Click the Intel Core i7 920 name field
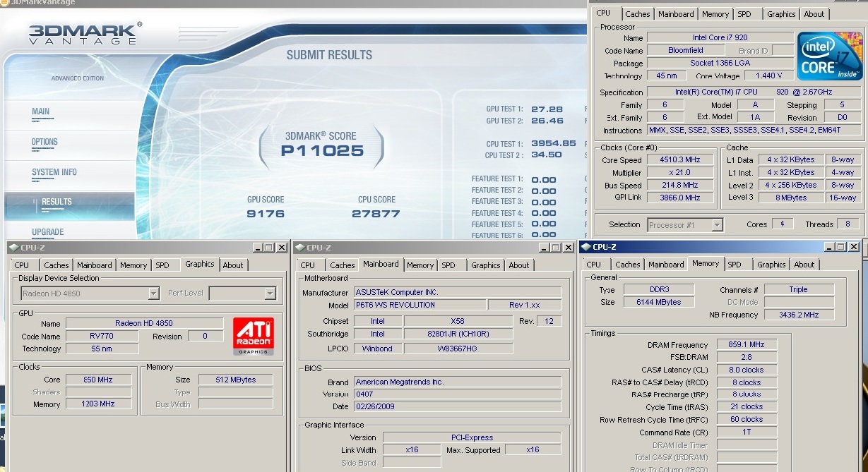 point(720,37)
